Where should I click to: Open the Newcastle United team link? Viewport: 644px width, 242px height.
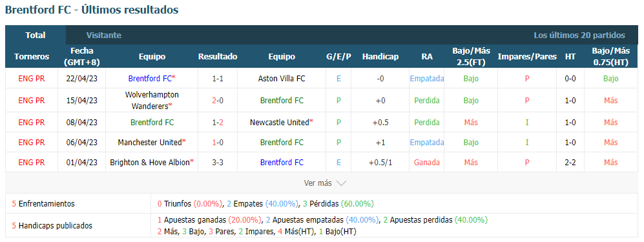pos(279,122)
